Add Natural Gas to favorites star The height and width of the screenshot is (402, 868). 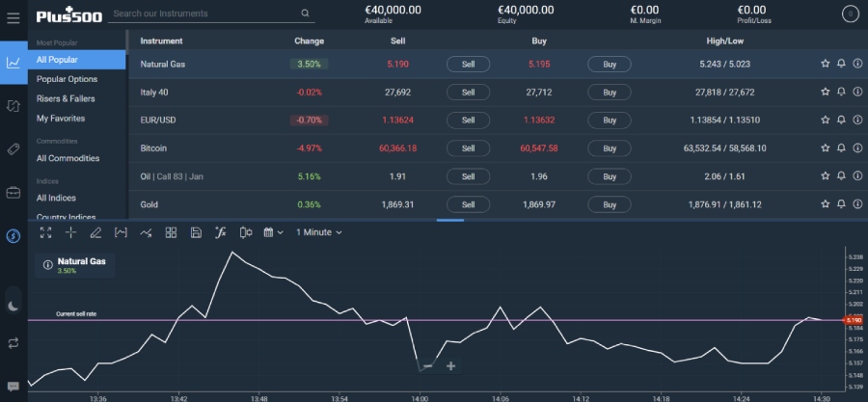825,64
